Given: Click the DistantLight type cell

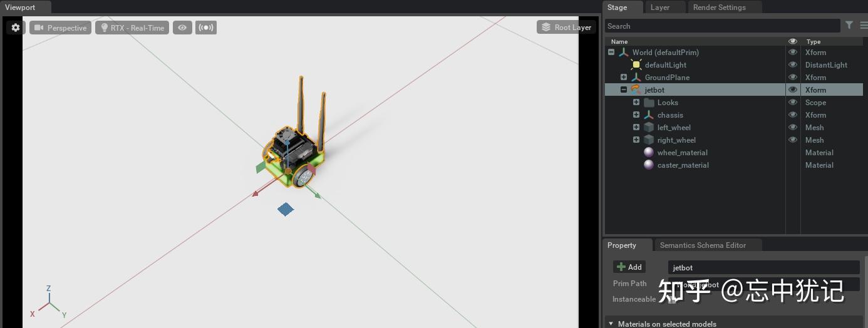Looking at the screenshot, I should [826, 65].
